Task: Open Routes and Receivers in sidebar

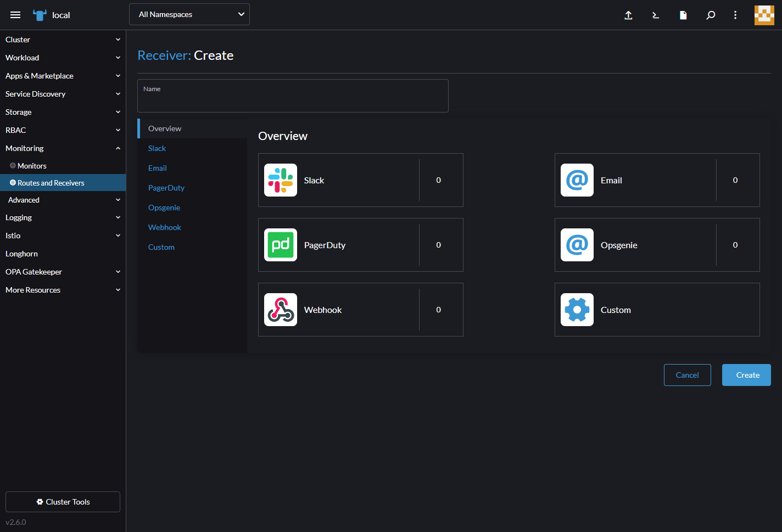Action: [63, 183]
